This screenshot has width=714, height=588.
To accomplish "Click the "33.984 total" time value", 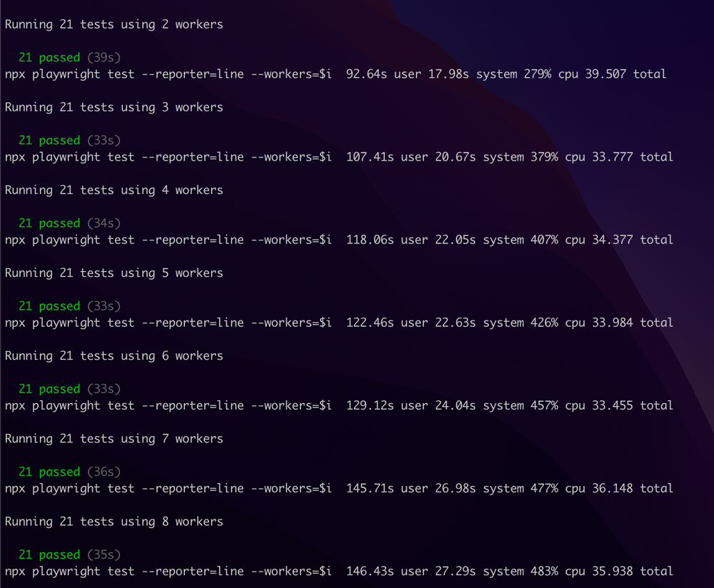I will [633, 322].
